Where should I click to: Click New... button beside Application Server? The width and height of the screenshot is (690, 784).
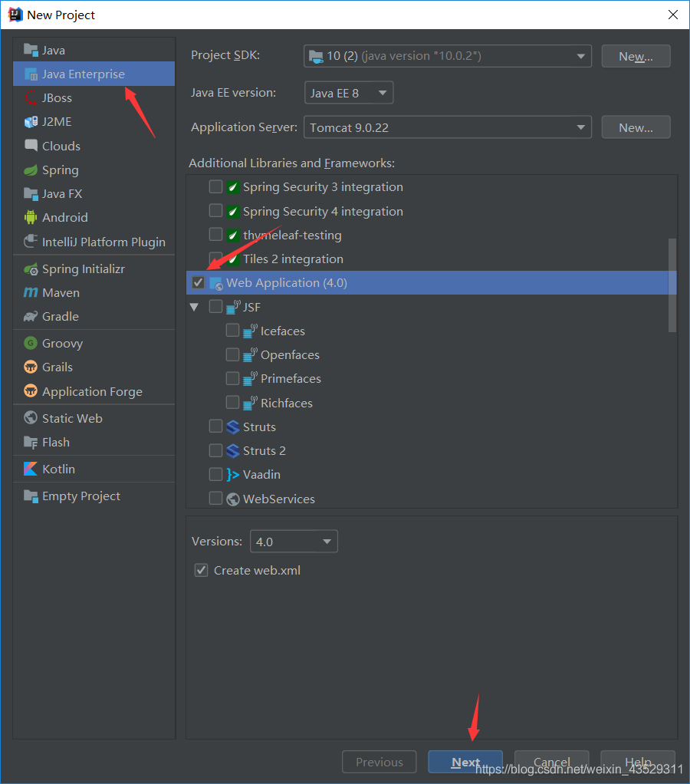[636, 127]
